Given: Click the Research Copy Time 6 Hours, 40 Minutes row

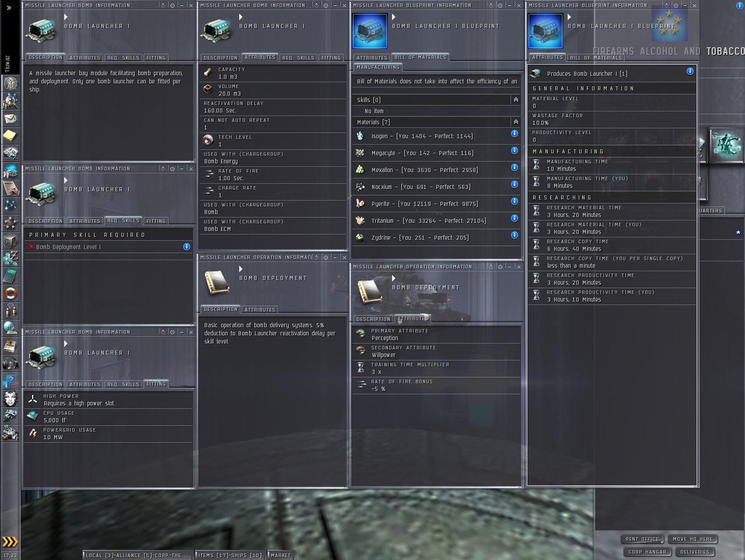Looking at the screenshot, I should (611, 245).
